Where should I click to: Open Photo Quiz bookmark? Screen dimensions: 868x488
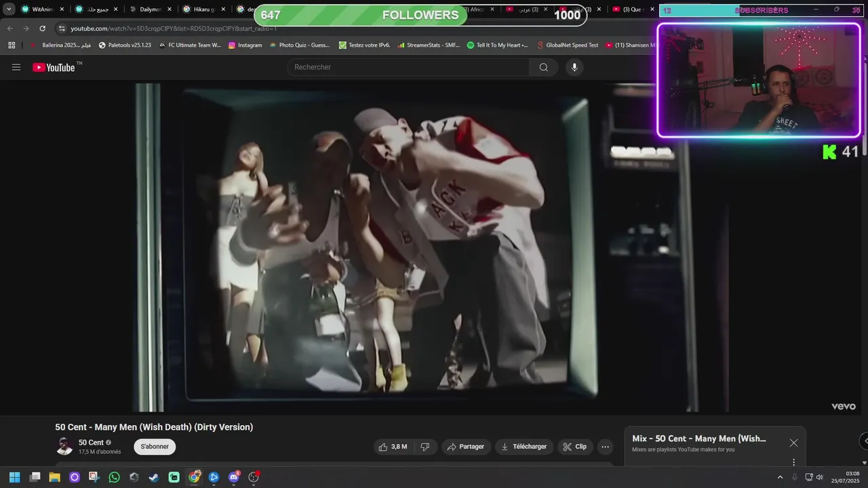299,45
